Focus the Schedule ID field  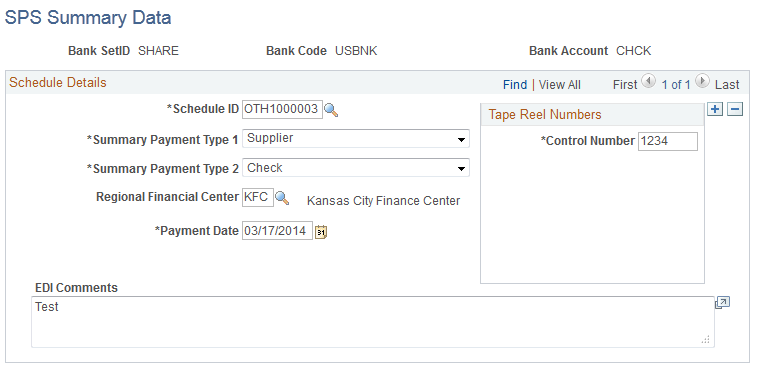[x=282, y=109]
